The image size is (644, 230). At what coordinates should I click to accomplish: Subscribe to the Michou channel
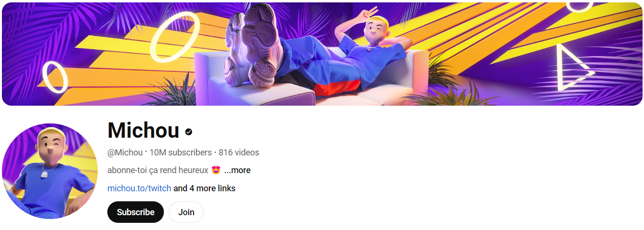[x=136, y=212]
